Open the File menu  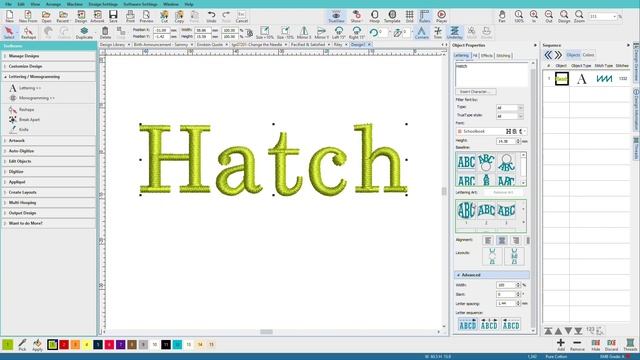click(8, 4)
